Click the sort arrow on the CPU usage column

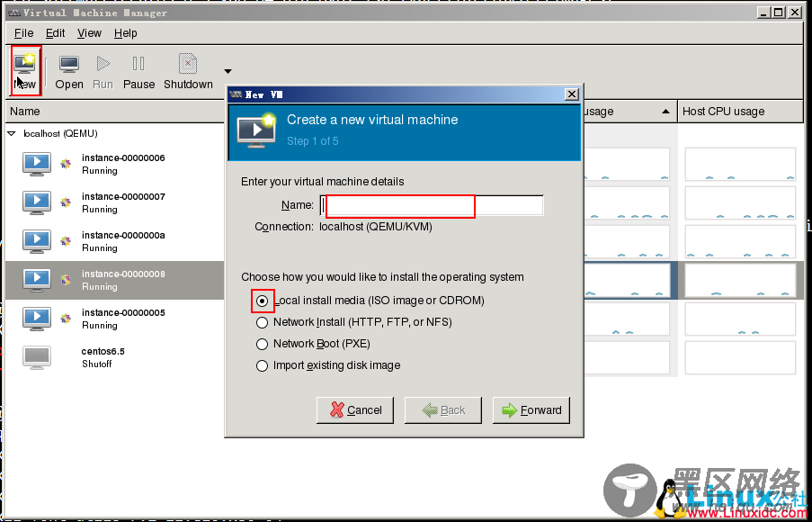pos(666,112)
